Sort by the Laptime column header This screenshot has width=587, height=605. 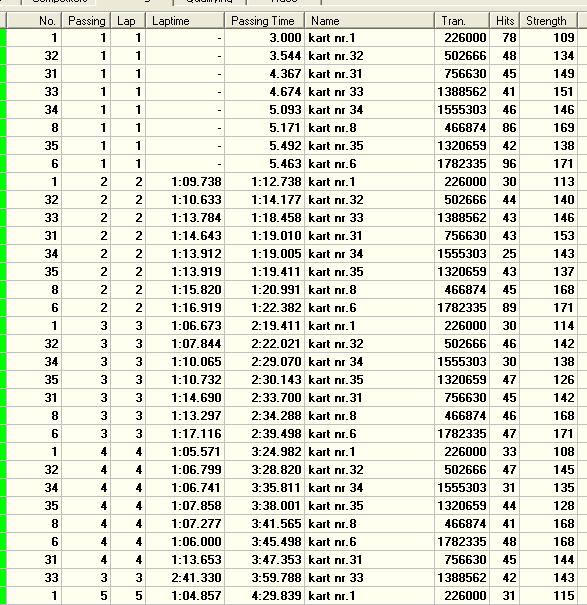pyautogui.click(x=185, y=20)
